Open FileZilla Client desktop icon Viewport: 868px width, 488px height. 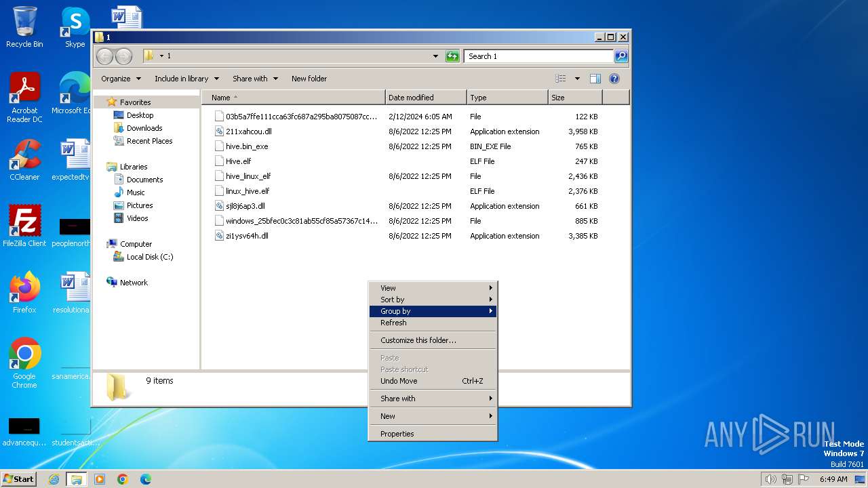point(24,226)
